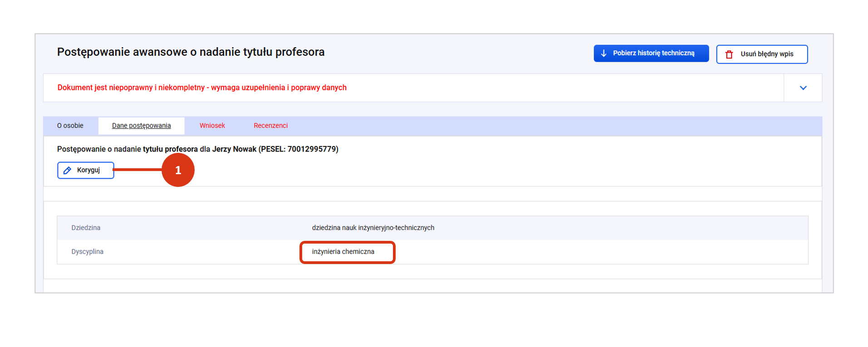Click the pencil icon in Koryguj
868x347 pixels.
click(68, 171)
